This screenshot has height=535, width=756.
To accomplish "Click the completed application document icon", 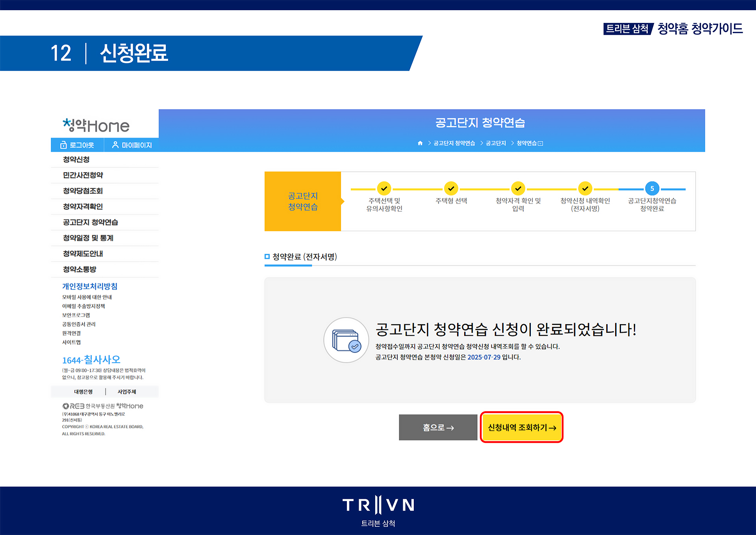I will pyautogui.click(x=346, y=340).
